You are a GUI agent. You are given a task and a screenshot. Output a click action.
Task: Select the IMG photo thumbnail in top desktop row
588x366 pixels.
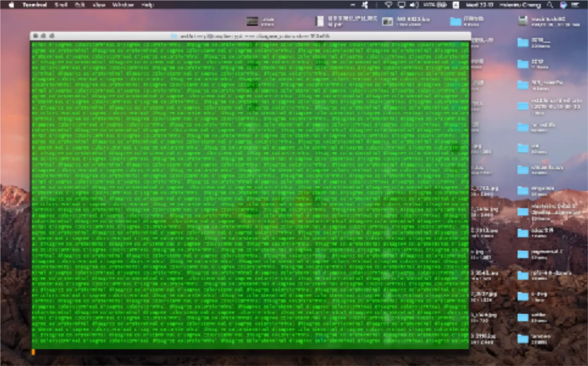click(x=388, y=21)
